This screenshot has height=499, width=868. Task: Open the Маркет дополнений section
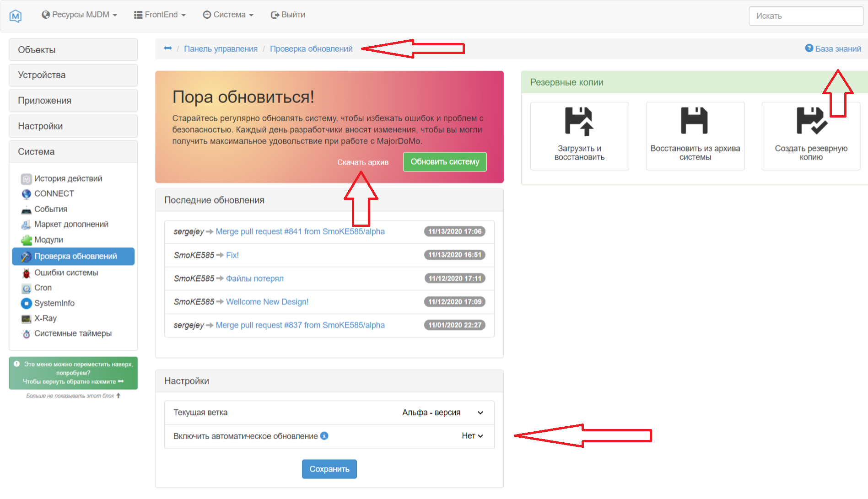[71, 224]
